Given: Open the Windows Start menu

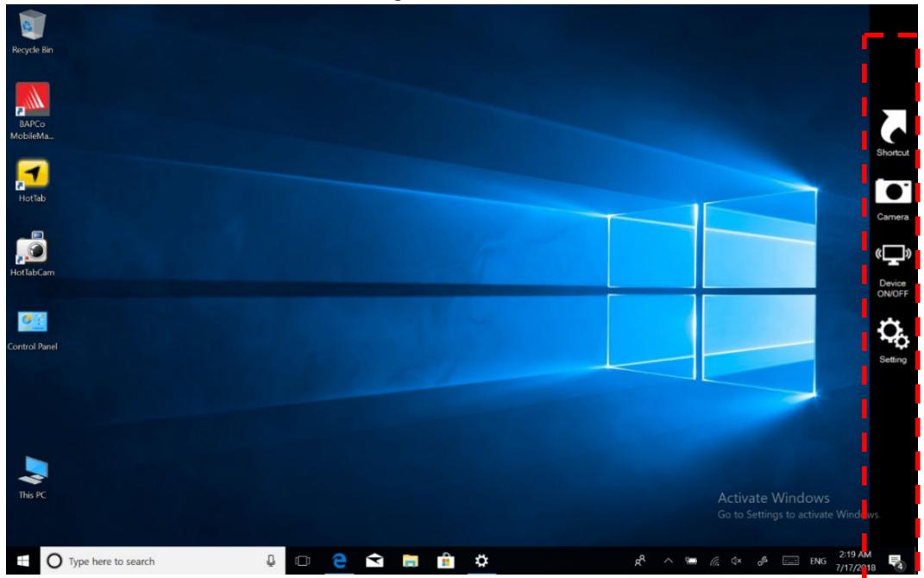Looking at the screenshot, I should [x=23, y=561].
